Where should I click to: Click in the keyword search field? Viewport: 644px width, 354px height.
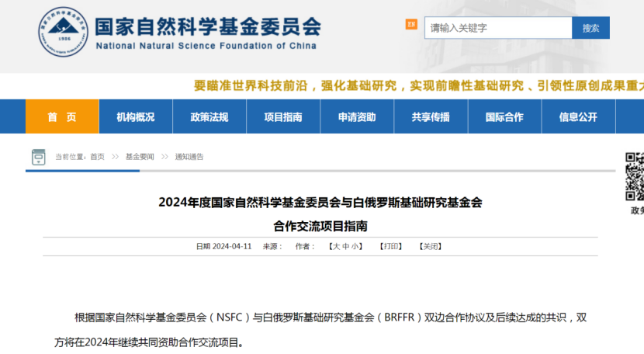pos(497,28)
